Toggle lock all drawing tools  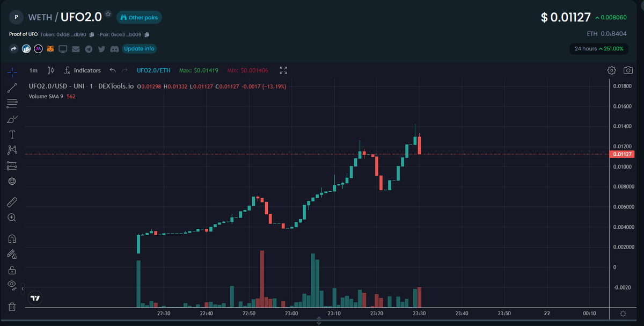12,270
